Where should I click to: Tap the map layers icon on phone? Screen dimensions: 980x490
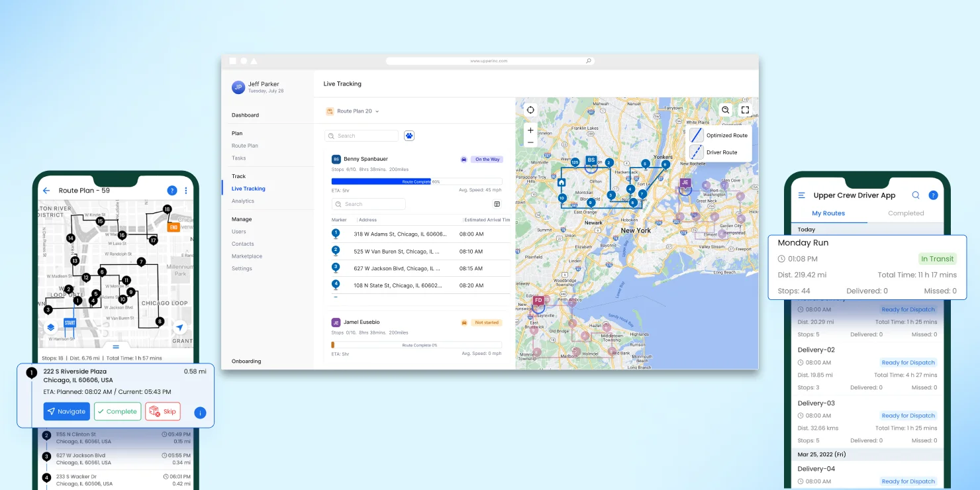pyautogui.click(x=50, y=327)
